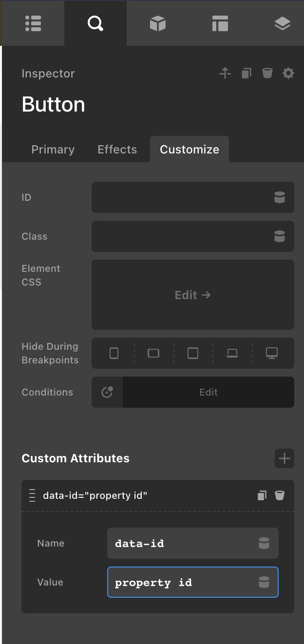
Task: Toggle hide on desktop monitor breakpoint
Action: click(x=272, y=353)
